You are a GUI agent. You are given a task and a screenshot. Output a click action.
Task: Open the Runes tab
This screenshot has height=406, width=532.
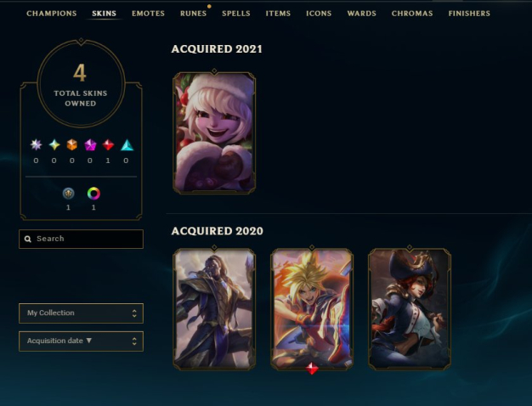pos(194,14)
